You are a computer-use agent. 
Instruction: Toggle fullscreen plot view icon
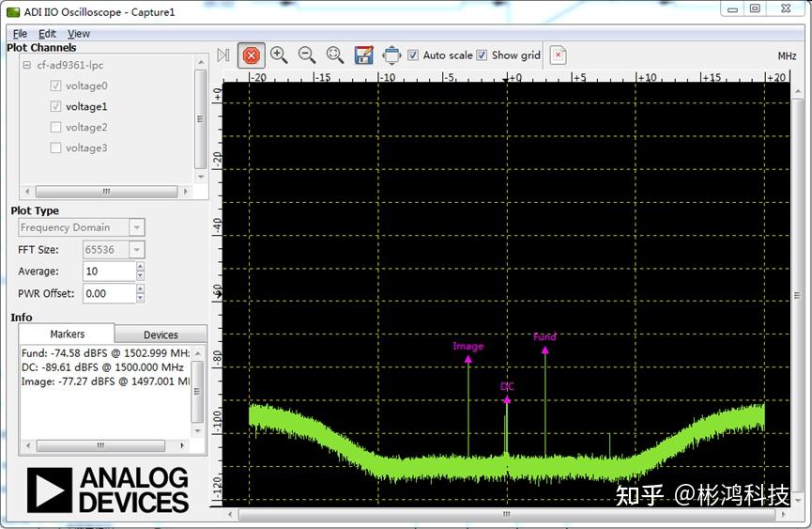pos(391,54)
